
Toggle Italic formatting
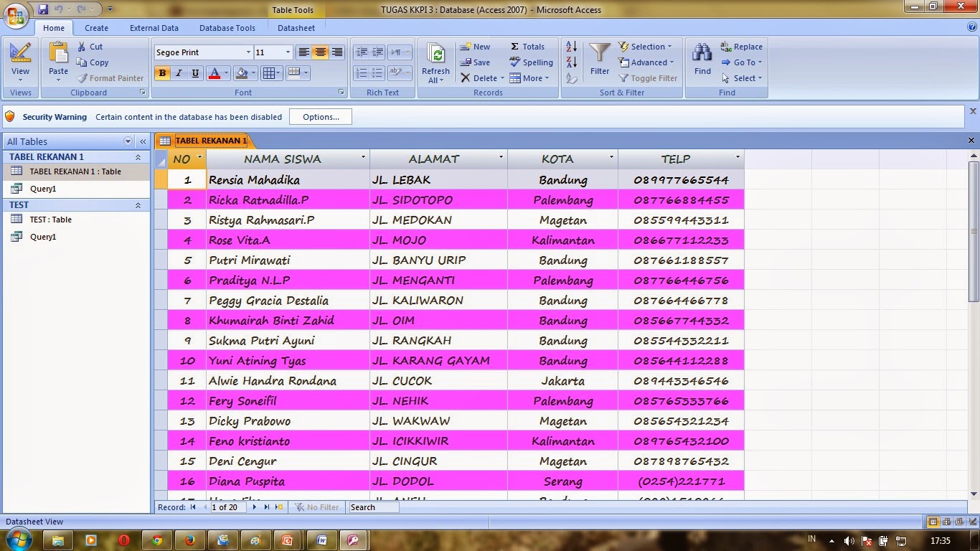(x=179, y=72)
